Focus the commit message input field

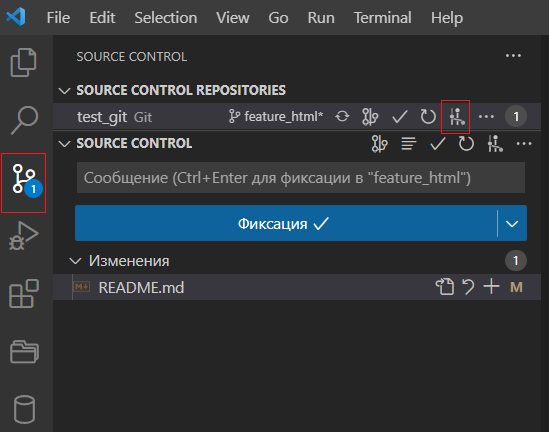[x=301, y=177]
